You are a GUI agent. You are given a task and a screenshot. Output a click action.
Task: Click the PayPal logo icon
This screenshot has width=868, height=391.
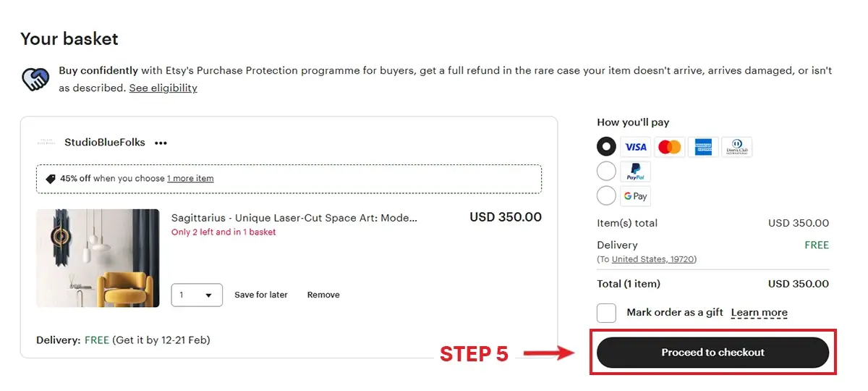pyautogui.click(x=636, y=172)
